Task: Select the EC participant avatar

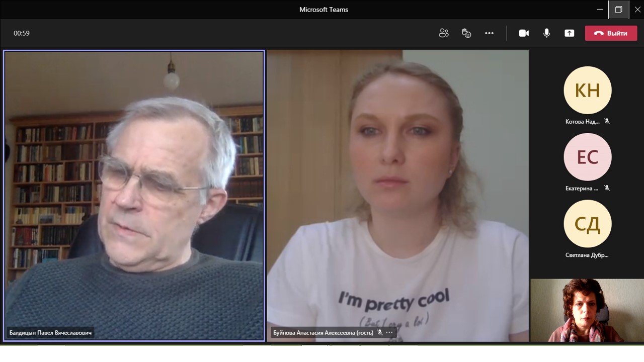Action: 587,157
